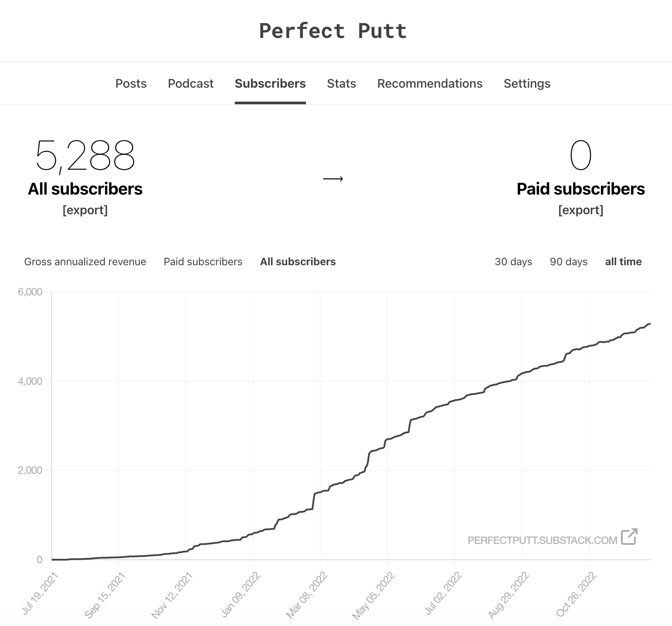The width and height of the screenshot is (672, 626).
Task: Select the Subscribers tab
Action: click(270, 83)
